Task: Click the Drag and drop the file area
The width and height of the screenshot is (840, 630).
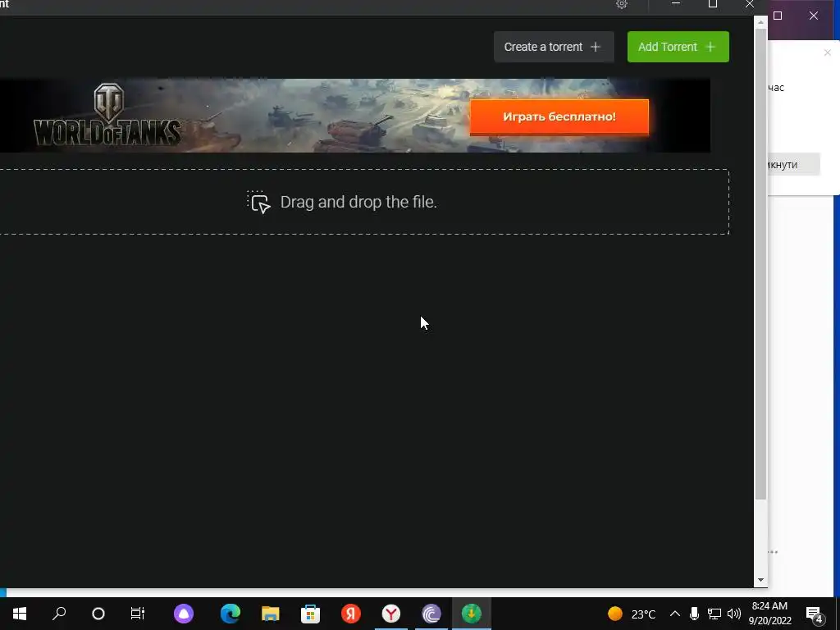Action: click(364, 202)
